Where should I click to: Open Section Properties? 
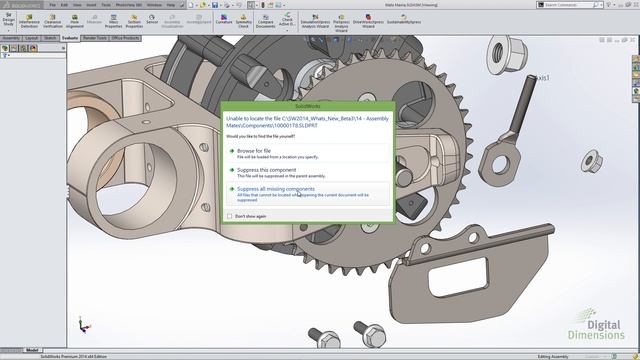click(134, 21)
